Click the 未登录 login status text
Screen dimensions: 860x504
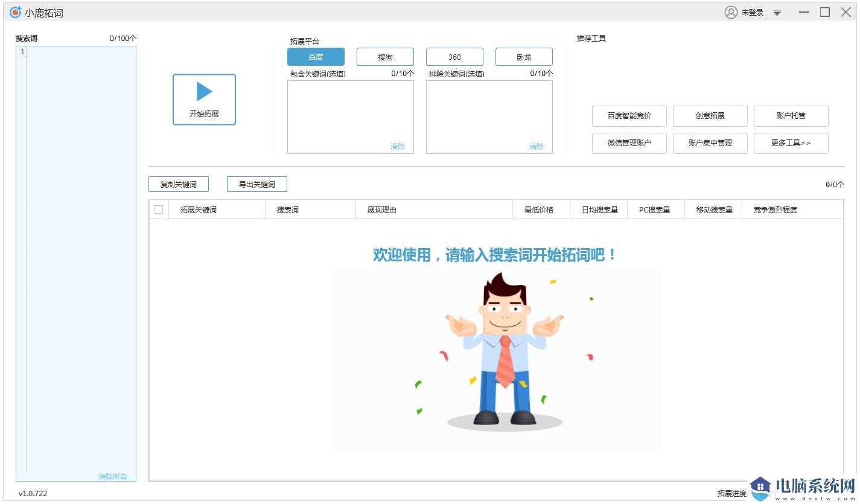753,13
